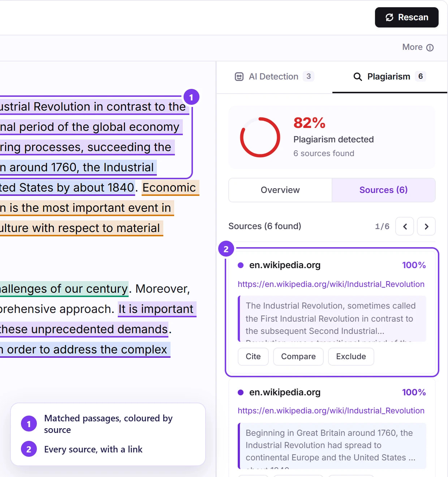Open the Overview tab

pos(280,190)
